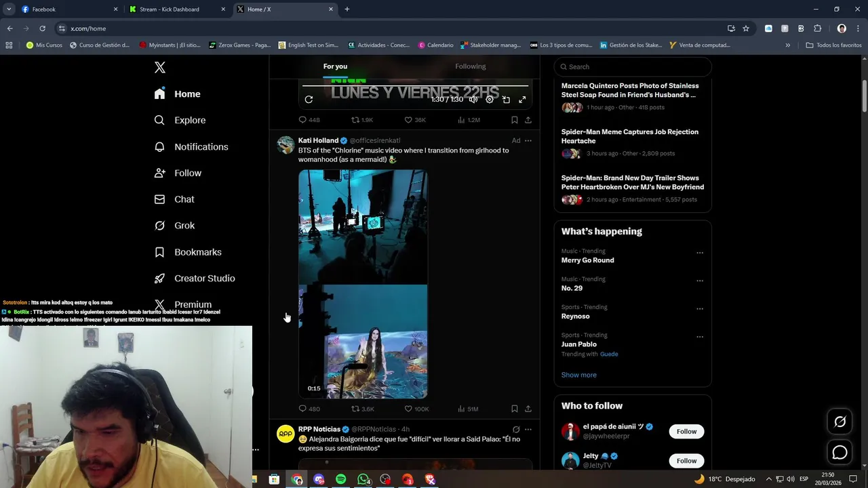
Task: Open floating messages chat button
Action: coord(840,453)
